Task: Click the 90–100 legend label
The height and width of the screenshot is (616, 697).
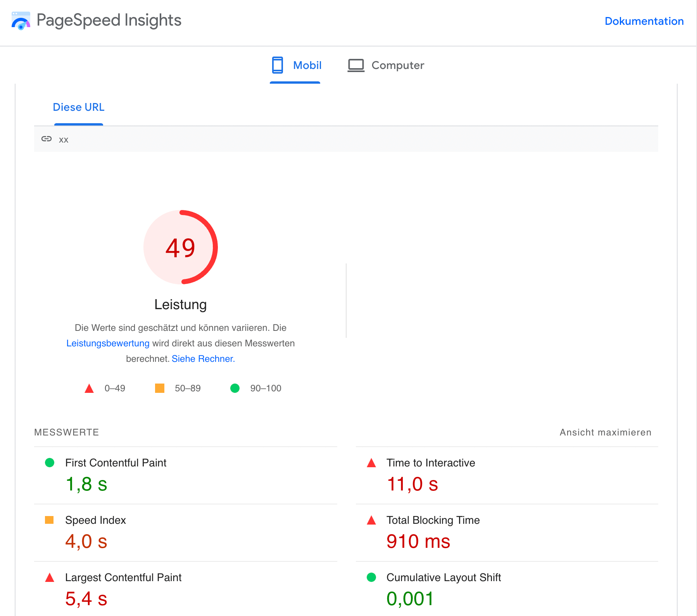Action: coord(266,388)
